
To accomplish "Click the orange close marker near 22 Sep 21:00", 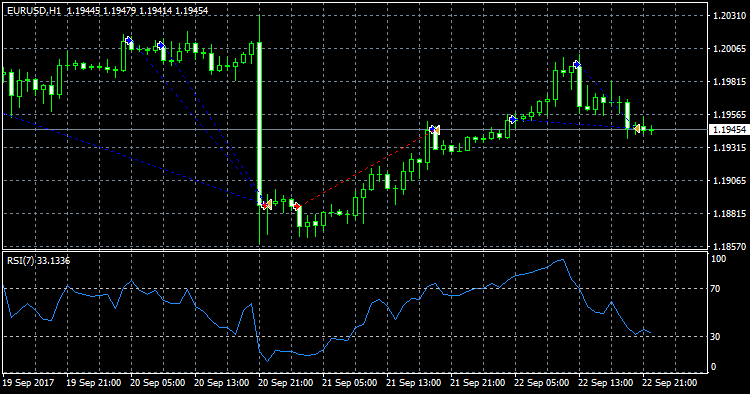I will (x=637, y=128).
